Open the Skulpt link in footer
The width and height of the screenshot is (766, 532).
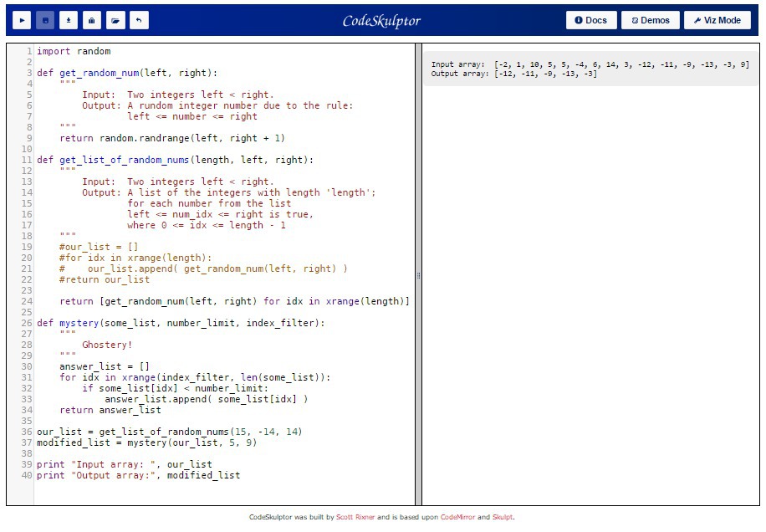tap(503, 517)
